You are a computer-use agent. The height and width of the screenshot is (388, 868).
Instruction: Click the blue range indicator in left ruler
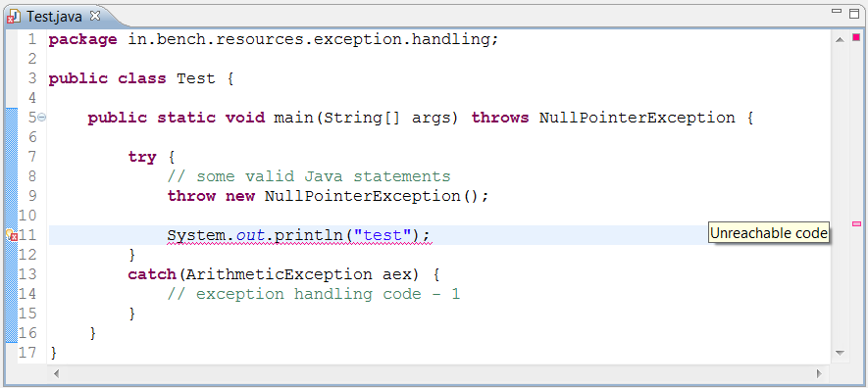[11, 225]
